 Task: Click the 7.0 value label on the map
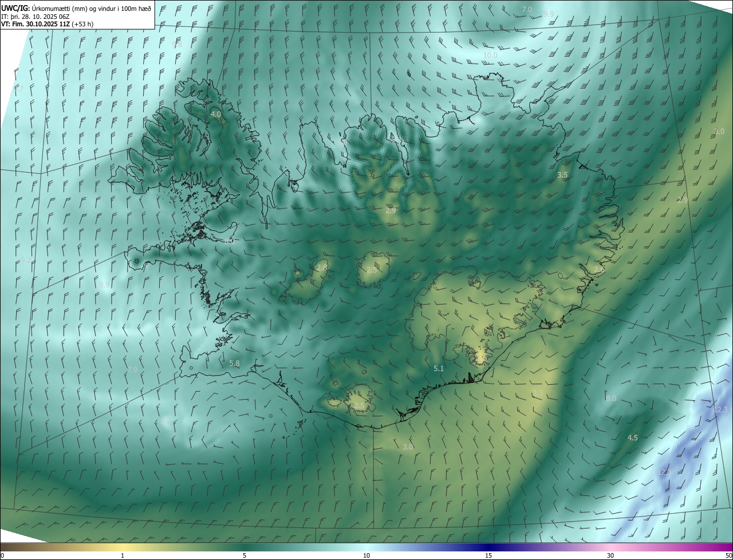pyautogui.click(x=527, y=10)
